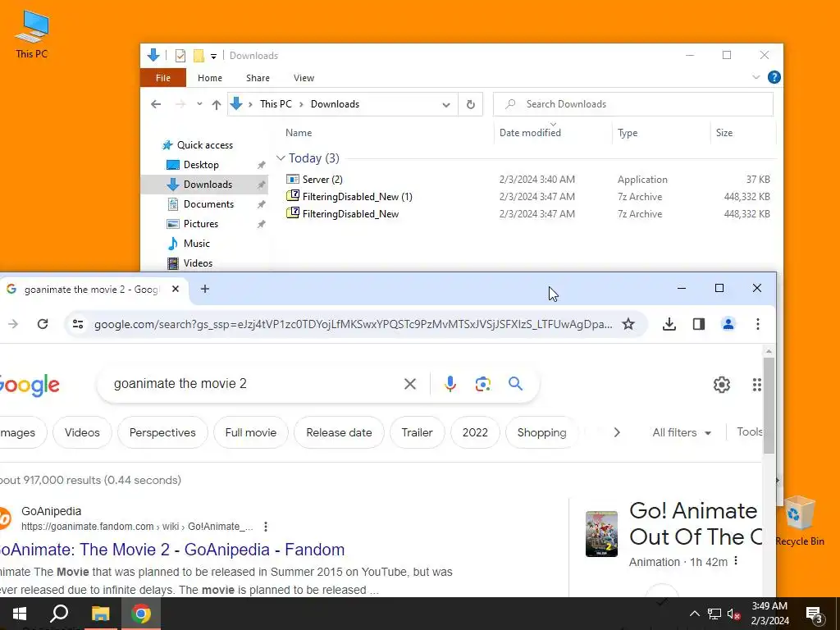The height and width of the screenshot is (630, 840).
Task: Clear the Google search box text
Action: click(410, 384)
